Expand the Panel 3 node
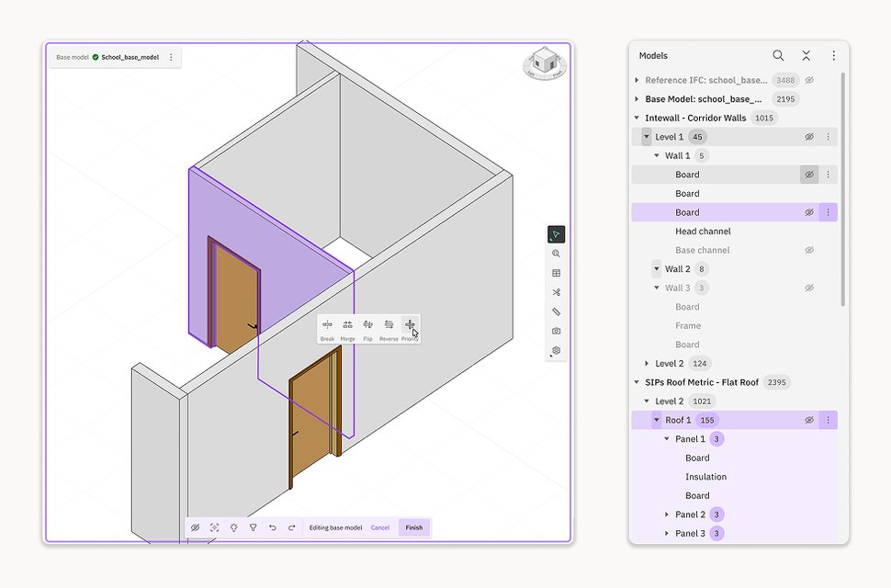Screen dimensions: 891x588 click(667, 534)
